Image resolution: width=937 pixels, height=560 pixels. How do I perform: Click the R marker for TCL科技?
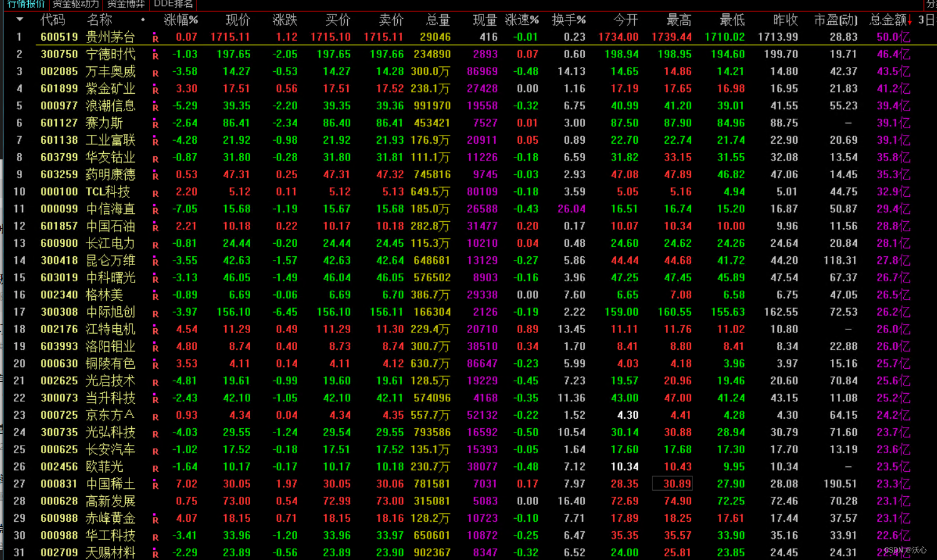click(155, 193)
